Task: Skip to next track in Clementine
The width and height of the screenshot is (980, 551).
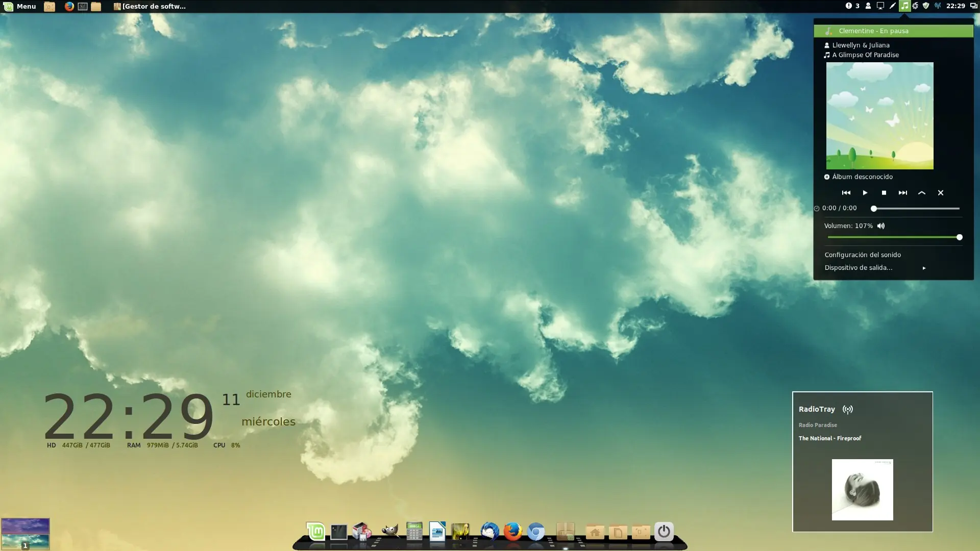Action: tap(902, 193)
